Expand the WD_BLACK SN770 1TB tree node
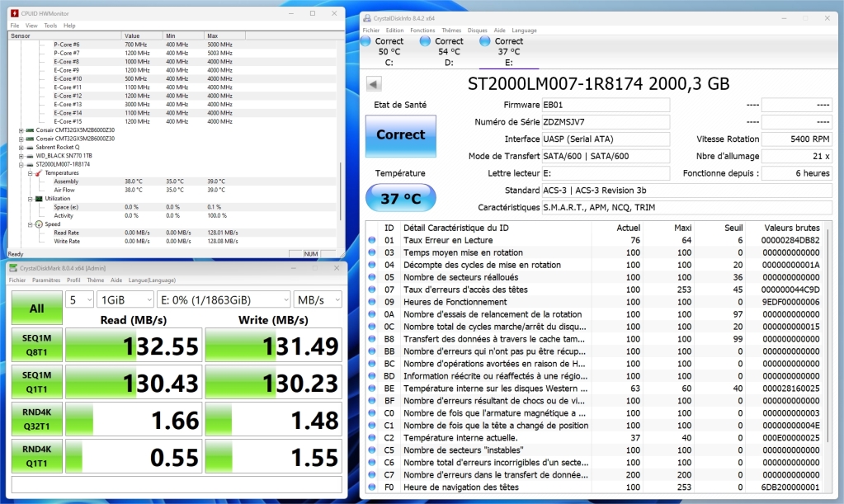The width and height of the screenshot is (844, 504). pos(21,156)
